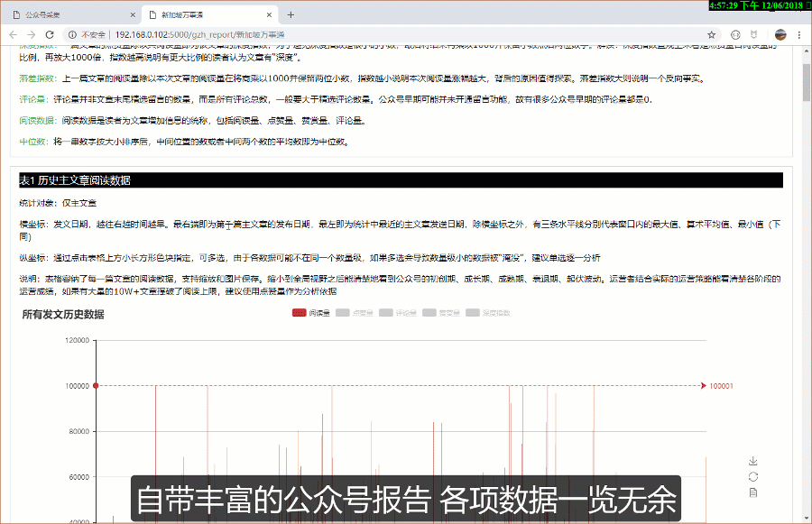Image resolution: width=812 pixels, height=524 pixels.
Task: Click the browser forward arrow
Action: (x=32, y=34)
